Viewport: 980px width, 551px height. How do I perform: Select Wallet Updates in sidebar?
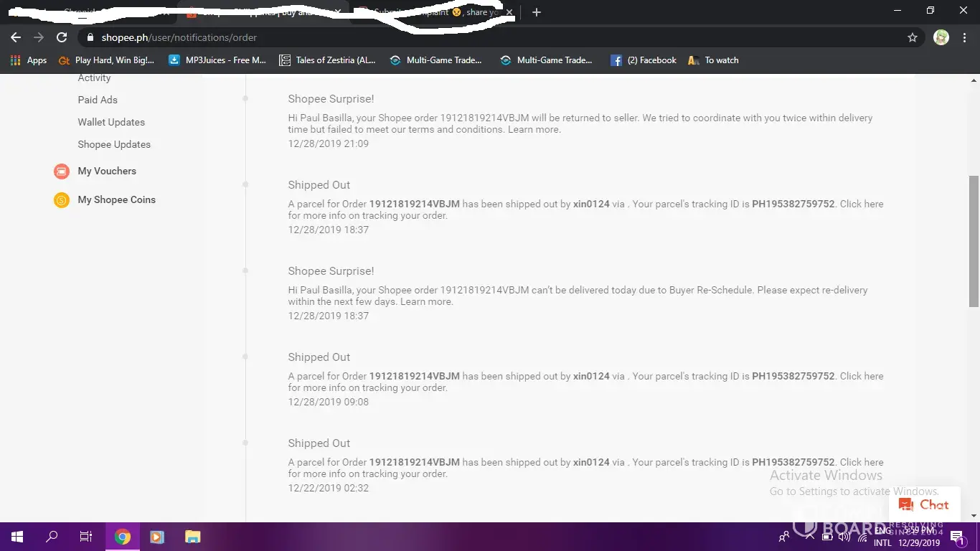click(x=111, y=122)
